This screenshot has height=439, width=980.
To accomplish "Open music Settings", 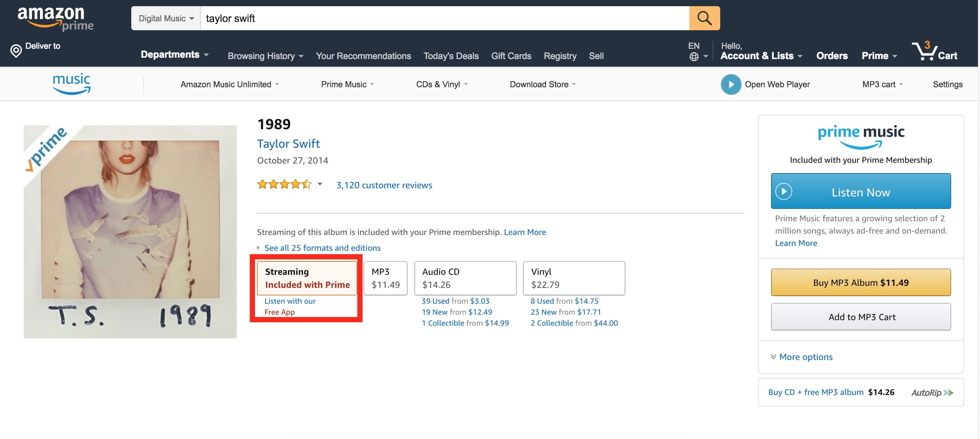I will pyautogui.click(x=947, y=85).
